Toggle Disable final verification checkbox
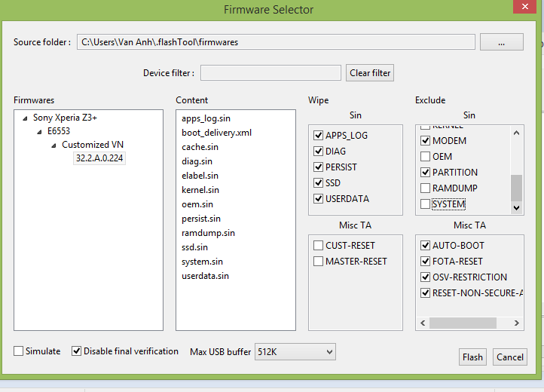Screen dimensions: 544x392 (76, 351)
